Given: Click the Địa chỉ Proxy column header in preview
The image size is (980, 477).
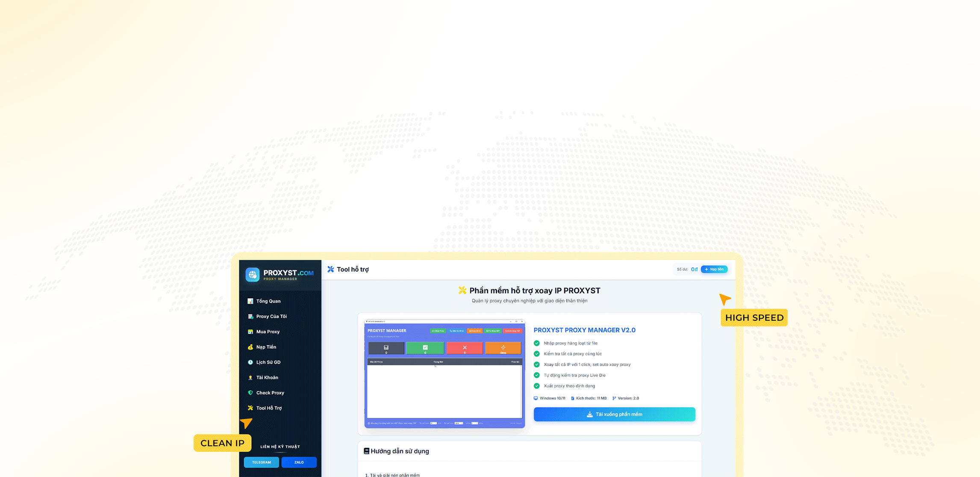Looking at the screenshot, I should point(377,362).
